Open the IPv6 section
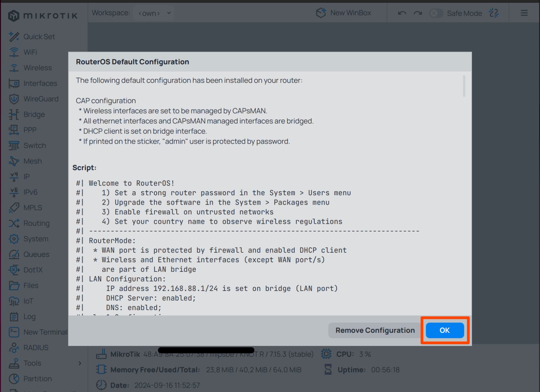Image resolution: width=540 pixels, height=392 pixels. pyautogui.click(x=30, y=192)
